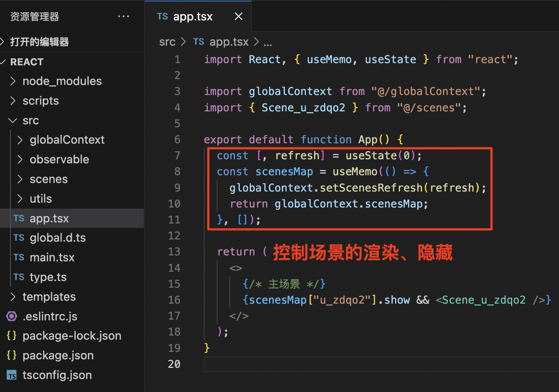
Task: Click the opening fragment tag on line 14
Action: [236, 268]
